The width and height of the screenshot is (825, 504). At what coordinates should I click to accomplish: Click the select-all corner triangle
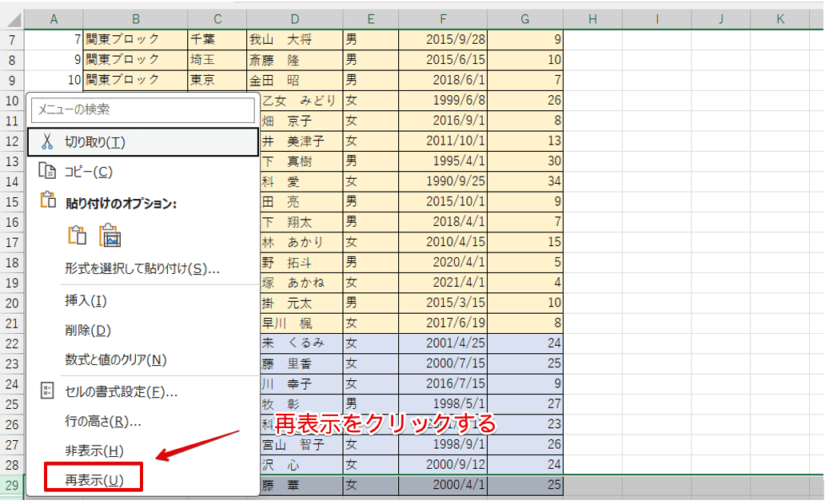14,21
